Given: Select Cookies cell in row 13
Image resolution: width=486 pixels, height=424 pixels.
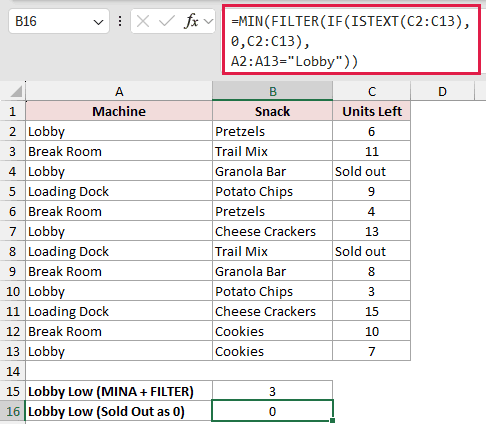Looking at the screenshot, I should [x=273, y=351].
